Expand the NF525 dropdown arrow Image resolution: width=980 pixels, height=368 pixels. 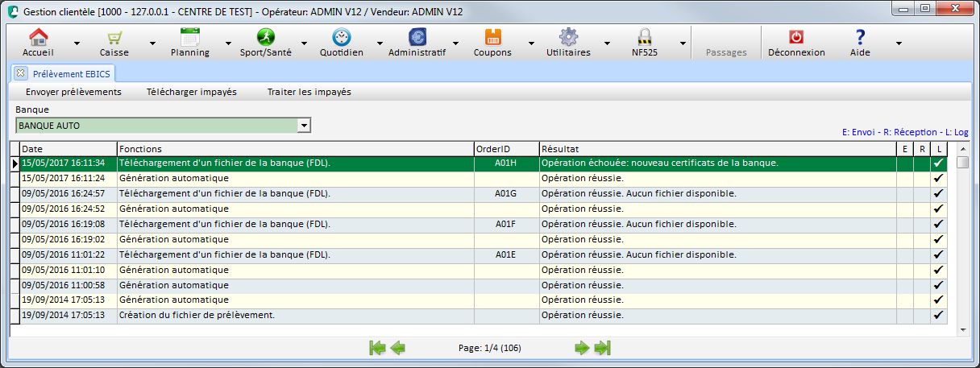point(683,43)
